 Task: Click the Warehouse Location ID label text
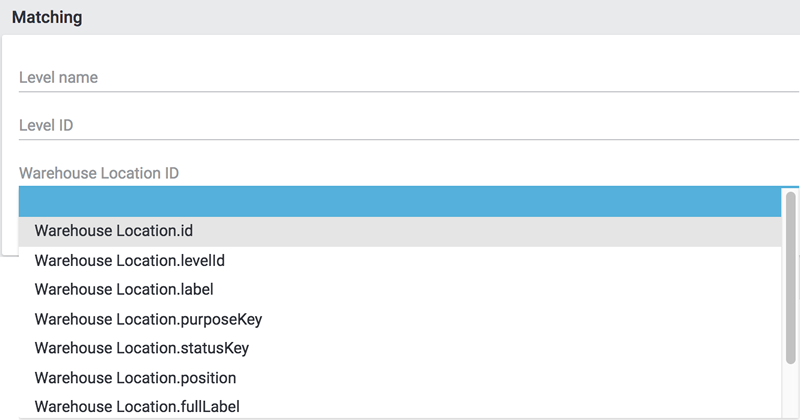98,173
